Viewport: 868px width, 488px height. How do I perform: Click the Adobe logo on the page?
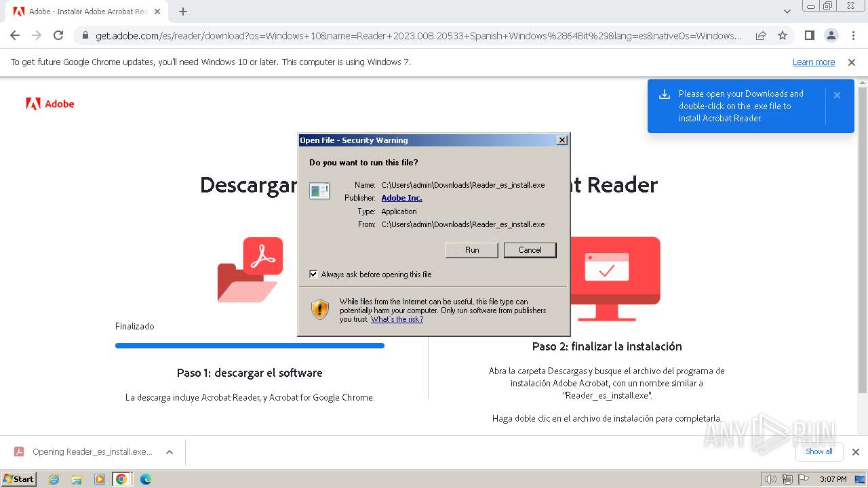point(50,104)
